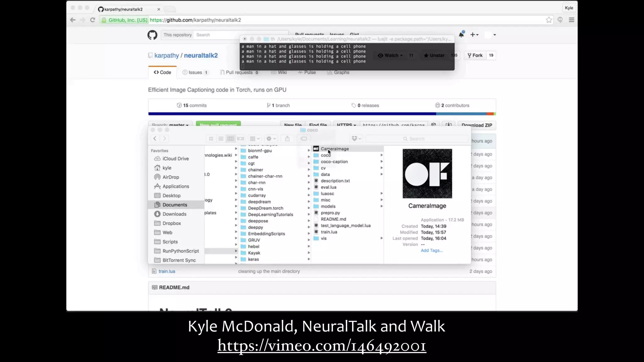Click the Finder share button
The image size is (644, 362).
tap(287, 139)
